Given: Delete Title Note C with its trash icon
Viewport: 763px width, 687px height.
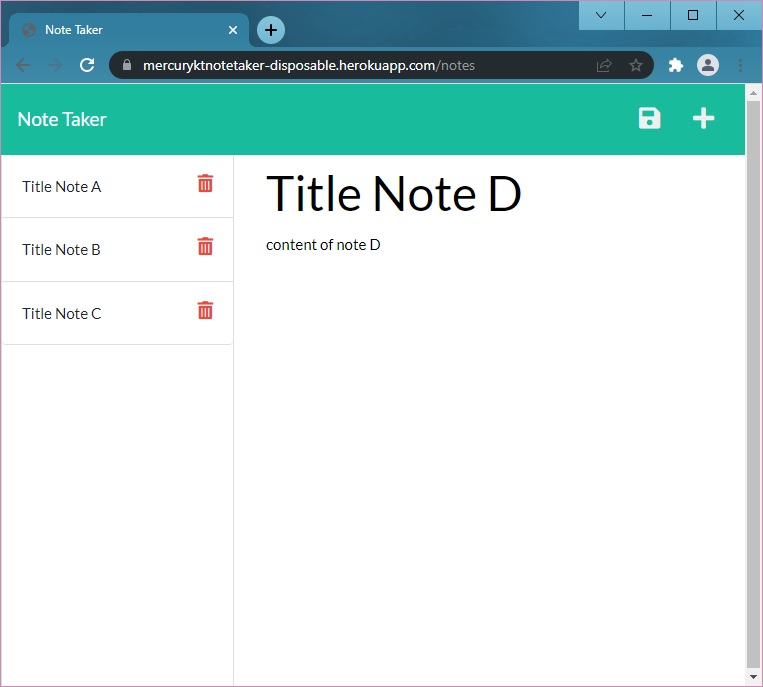Looking at the screenshot, I should point(205,310).
